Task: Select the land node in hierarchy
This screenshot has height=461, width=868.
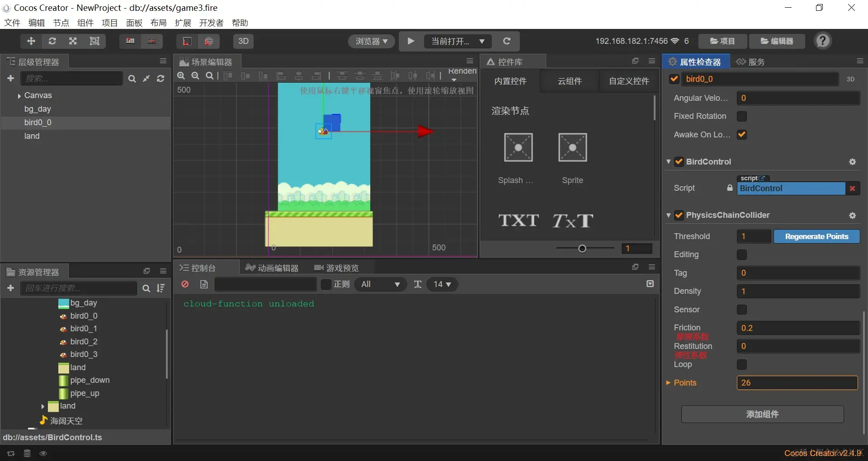Action: [32, 136]
